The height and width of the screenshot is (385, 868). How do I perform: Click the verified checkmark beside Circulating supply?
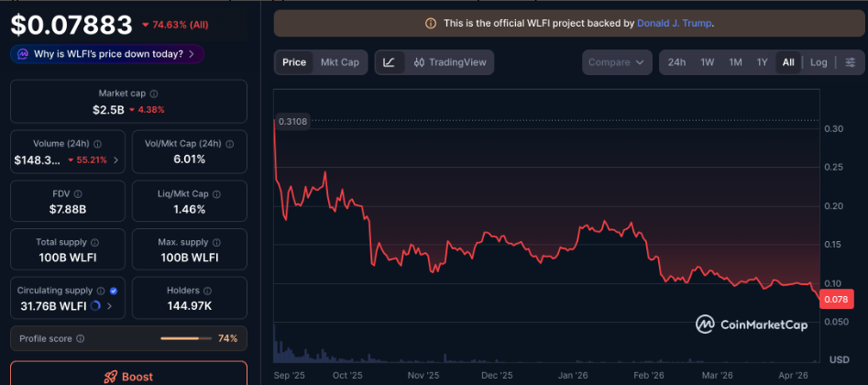[114, 291]
